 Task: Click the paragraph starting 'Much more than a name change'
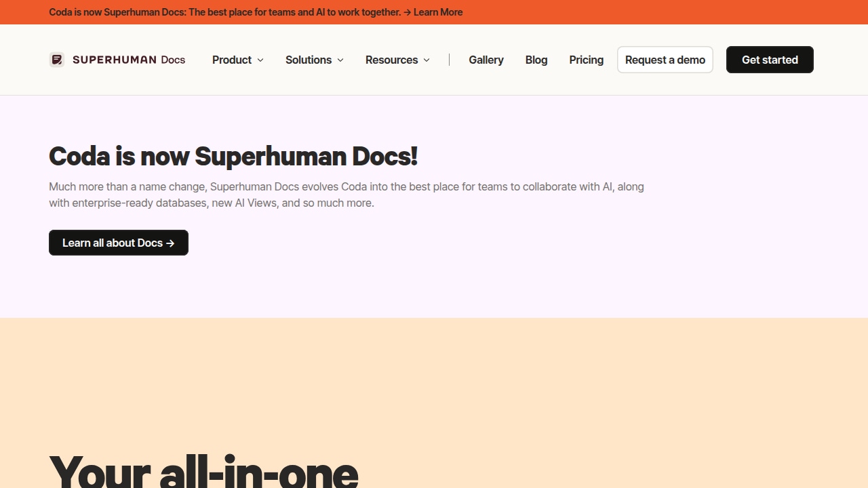point(347,195)
